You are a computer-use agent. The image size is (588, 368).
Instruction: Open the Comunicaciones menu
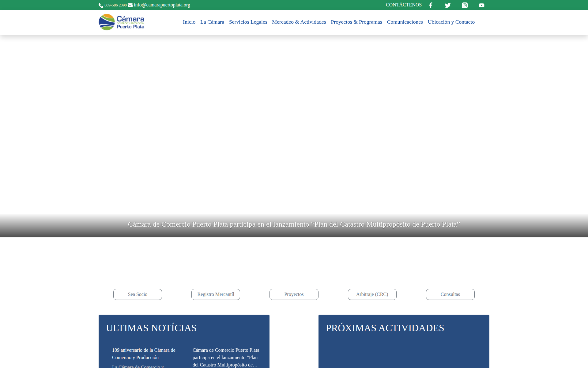coord(405,22)
